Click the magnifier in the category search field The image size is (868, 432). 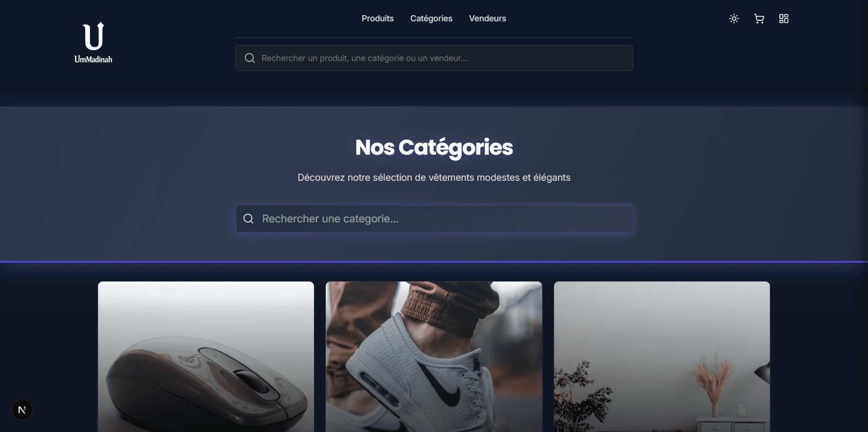pos(248,219)
